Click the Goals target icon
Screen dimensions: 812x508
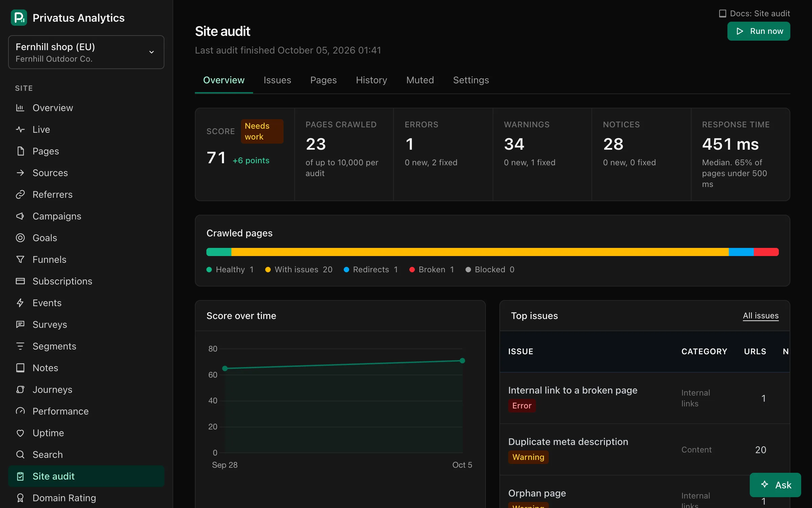pos(20,238)
